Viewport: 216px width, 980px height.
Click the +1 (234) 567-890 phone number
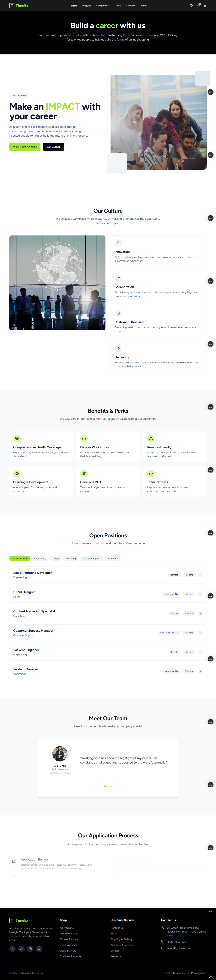(x=176, y=942)
